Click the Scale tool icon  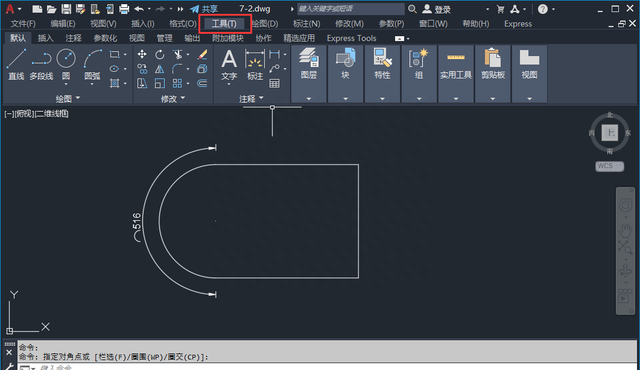[x=160, y=84]
